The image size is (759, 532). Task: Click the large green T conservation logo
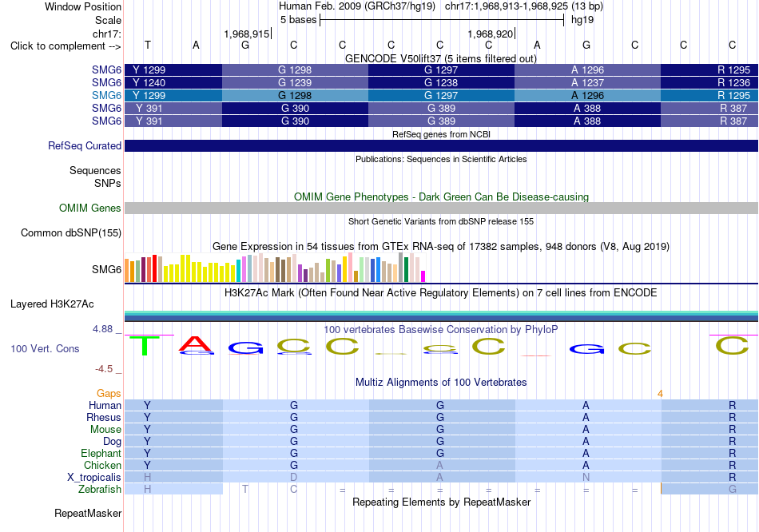tap(144, 346)
